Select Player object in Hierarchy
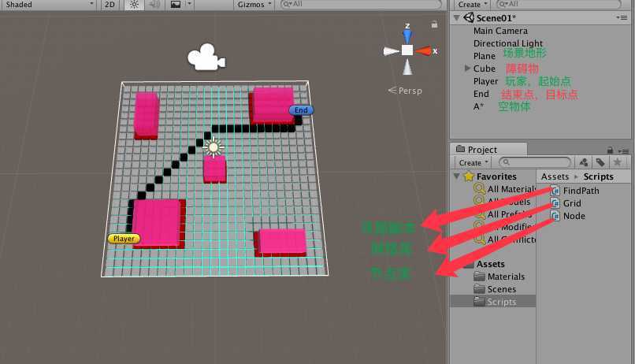The height and width of the screenshot is (364, 635). [x=485, y=81]
